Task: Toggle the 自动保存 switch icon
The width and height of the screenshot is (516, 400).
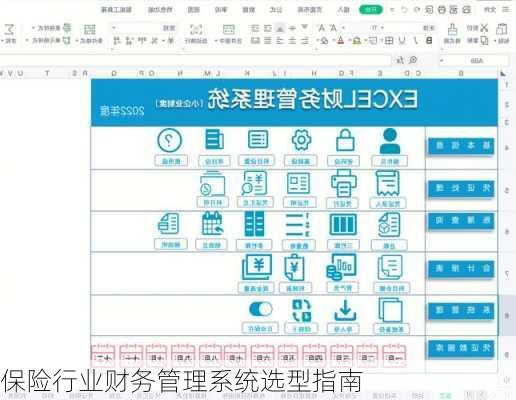Action: [x=261, y=309]
